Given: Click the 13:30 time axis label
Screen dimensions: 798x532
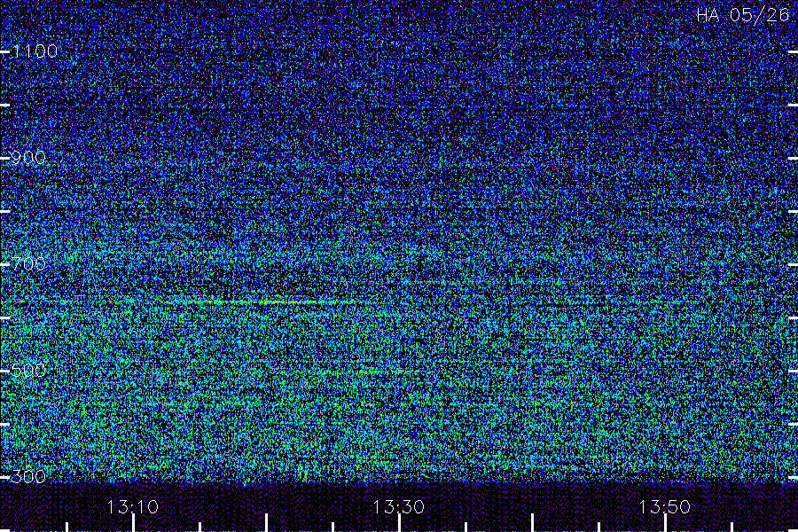Looking at the screenshot, I should click(398, 507).
